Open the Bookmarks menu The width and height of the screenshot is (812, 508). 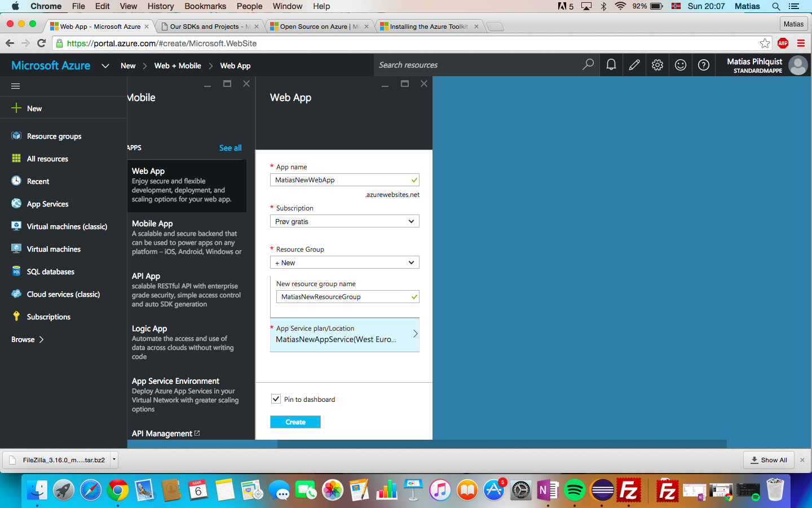205,6
